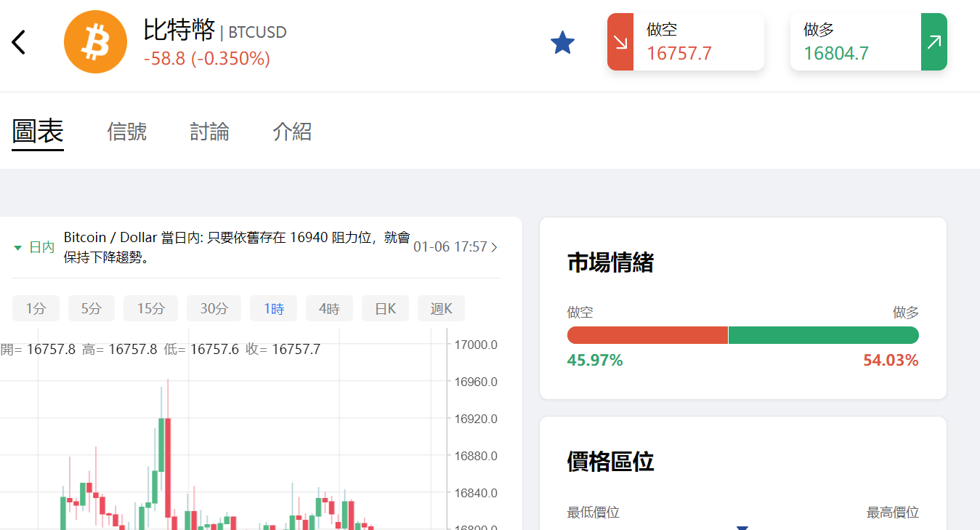Image resolution: width=980 pixels, height=530 pixels.
Task: Click the orange Bitcoin logo icon
Action: pos(95,42)
